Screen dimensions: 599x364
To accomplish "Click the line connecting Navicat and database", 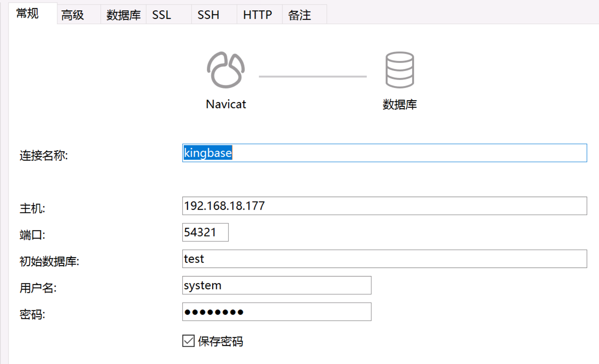I will point(313,76).
